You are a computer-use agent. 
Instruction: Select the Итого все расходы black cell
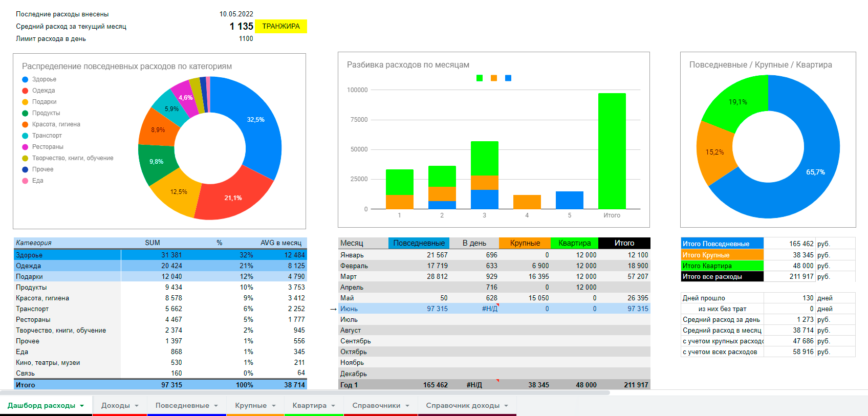(x=722, y=276)
